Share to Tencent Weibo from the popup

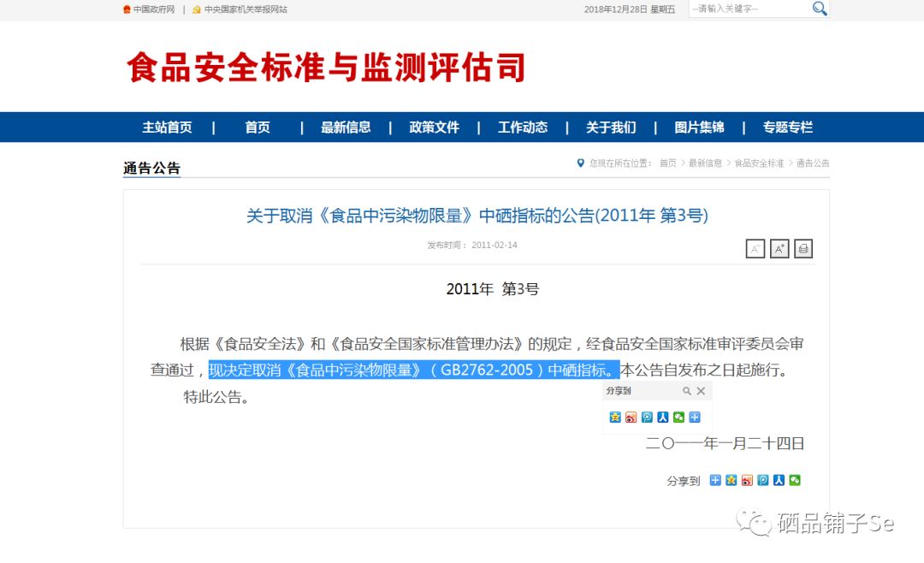tap(647, 418)
